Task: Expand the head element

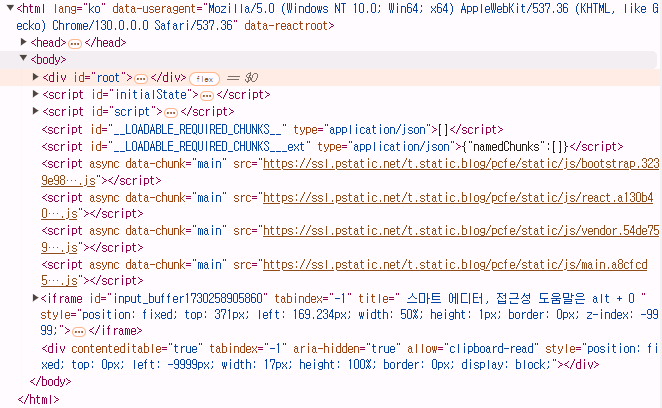Action: pyautogui.click(x=24, y=42)
